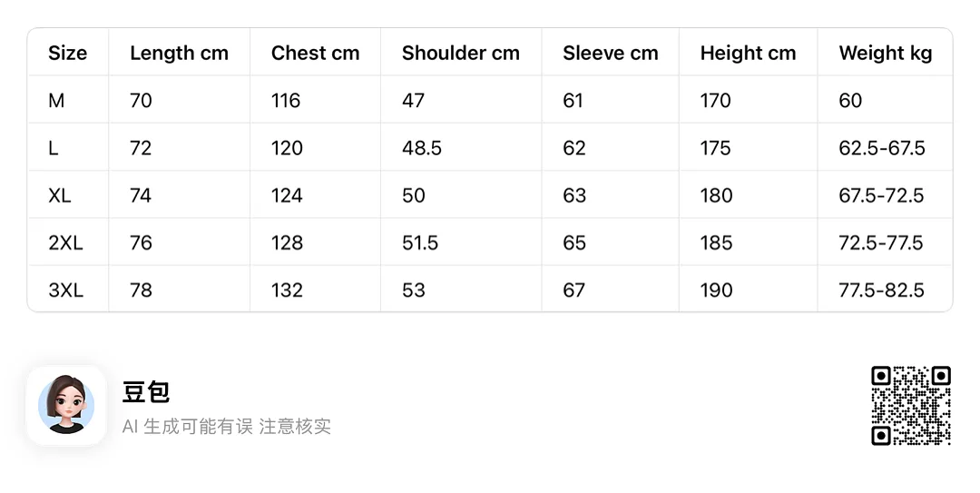Click the QR code image
The width and height of the screenshot is (980, 493).
tap(911, 406)
